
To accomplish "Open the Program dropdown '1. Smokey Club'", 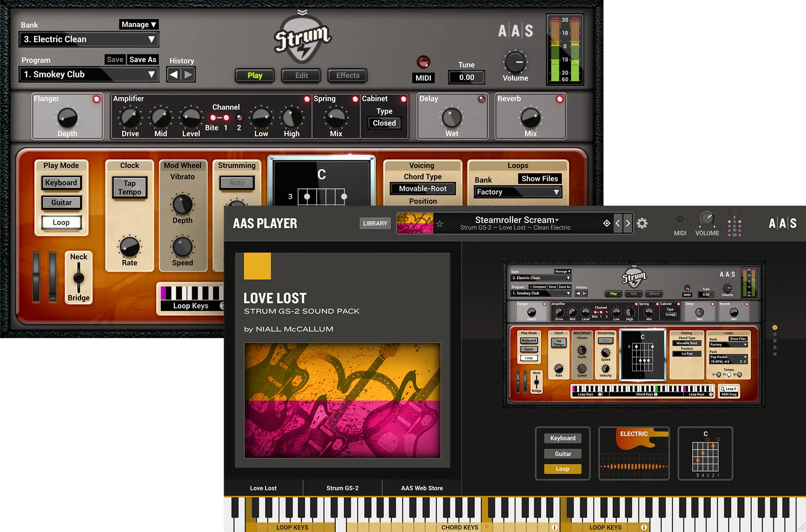I will coord(89,75).
